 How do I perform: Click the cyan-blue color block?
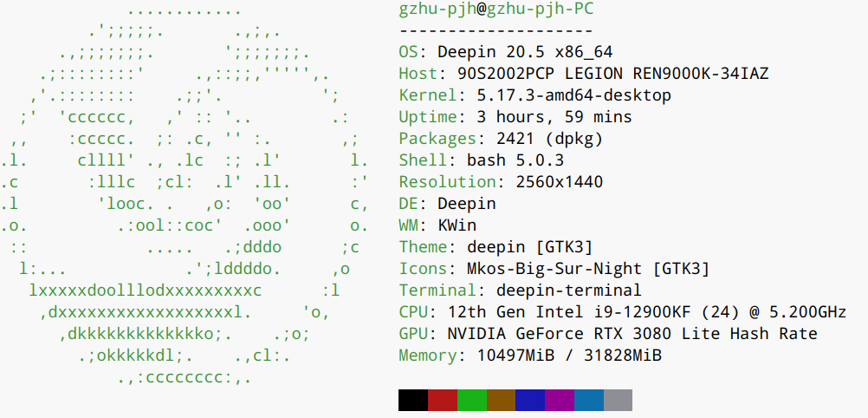pyautogui.click(x=588, y=401)
